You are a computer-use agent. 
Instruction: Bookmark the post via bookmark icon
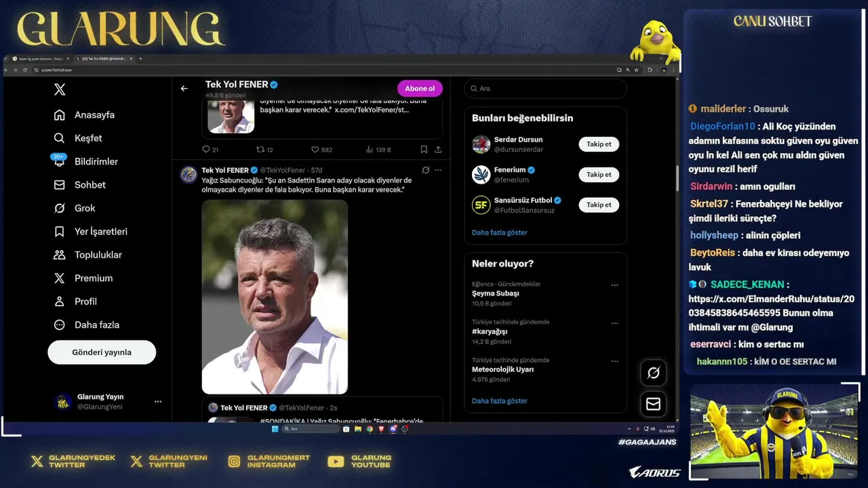[x=424, y=150]
